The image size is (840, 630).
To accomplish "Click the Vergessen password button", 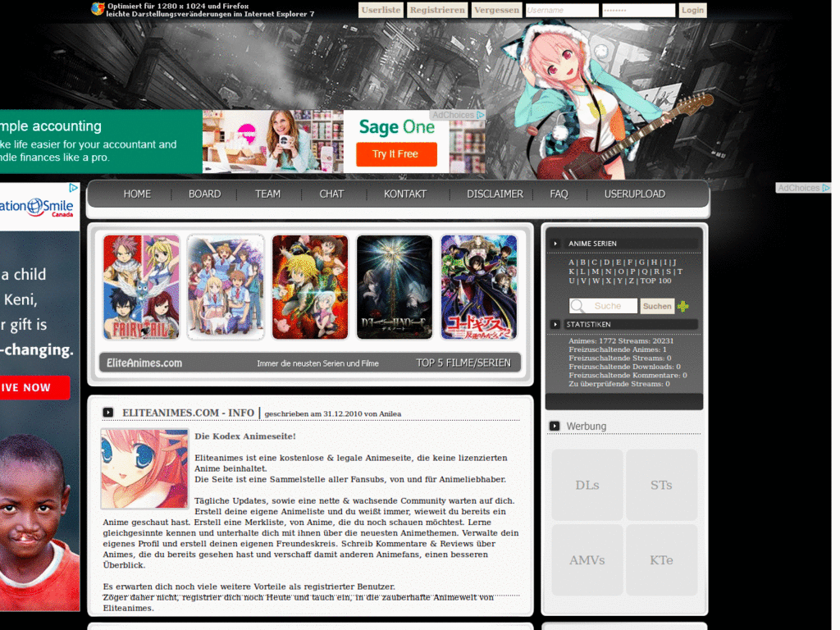I will [x=496, y=10].
